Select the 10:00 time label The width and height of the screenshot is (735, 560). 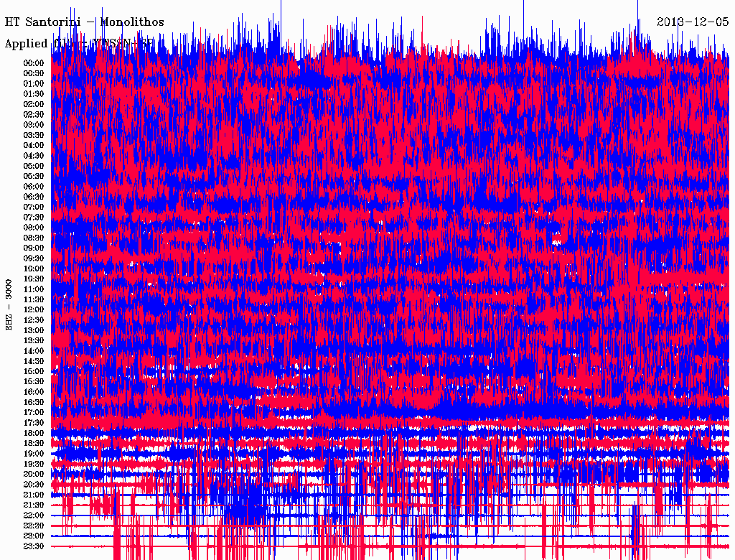coord(34,269)
